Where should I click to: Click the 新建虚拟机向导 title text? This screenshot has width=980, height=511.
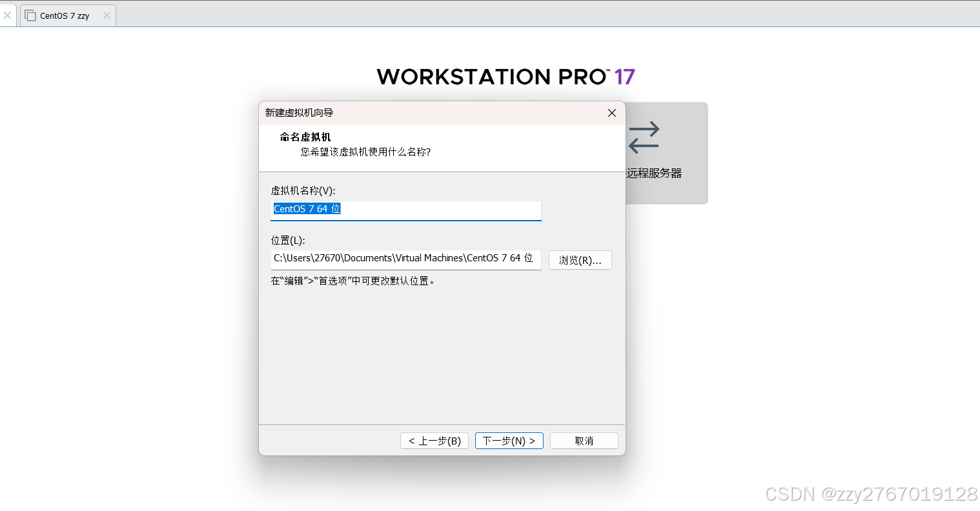[x=299, y=113]
